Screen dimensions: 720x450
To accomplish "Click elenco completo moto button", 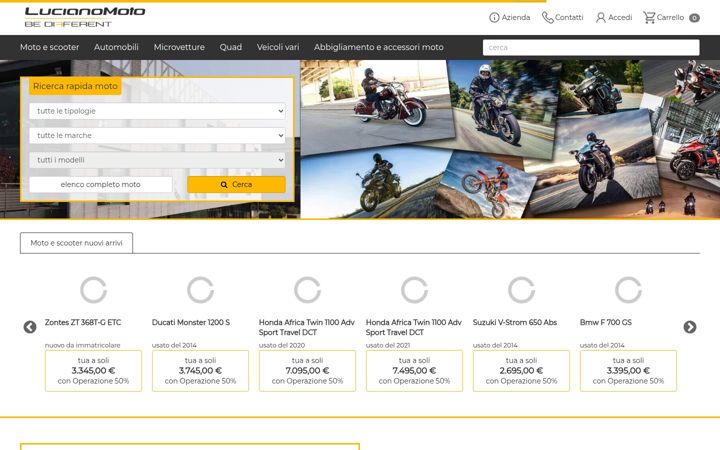I will [101, 185].
